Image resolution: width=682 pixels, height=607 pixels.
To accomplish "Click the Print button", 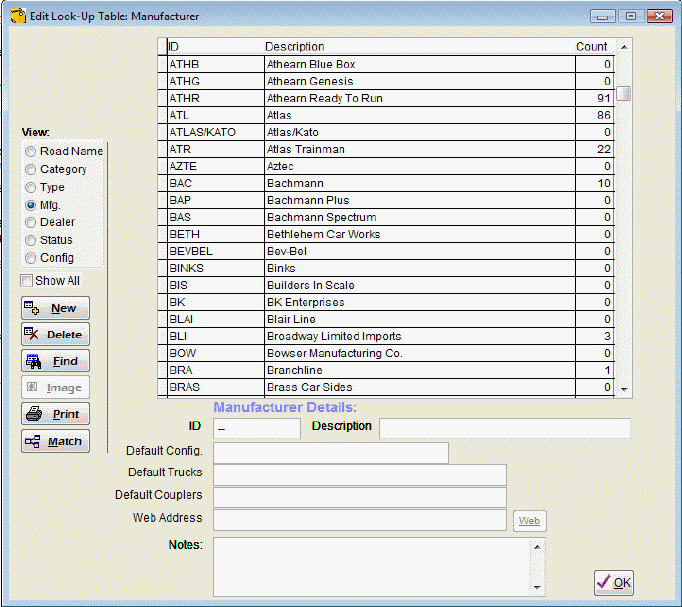I will coord(55,414).
